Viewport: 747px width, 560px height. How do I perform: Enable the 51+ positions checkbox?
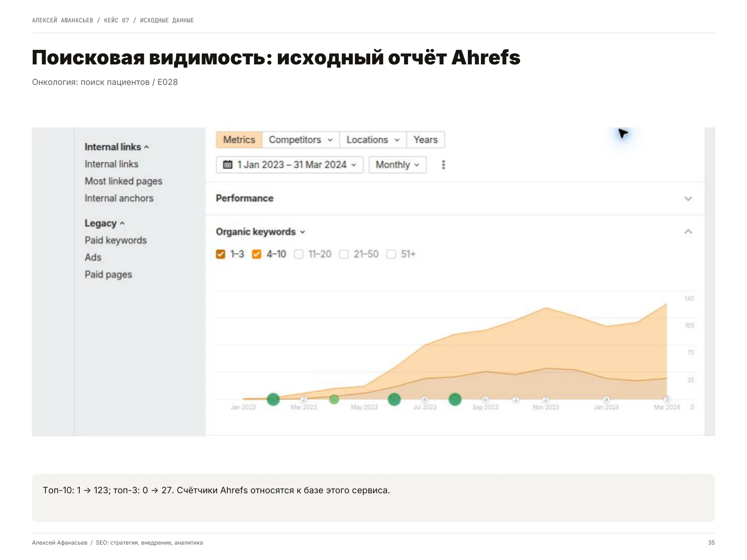(391, 254)
